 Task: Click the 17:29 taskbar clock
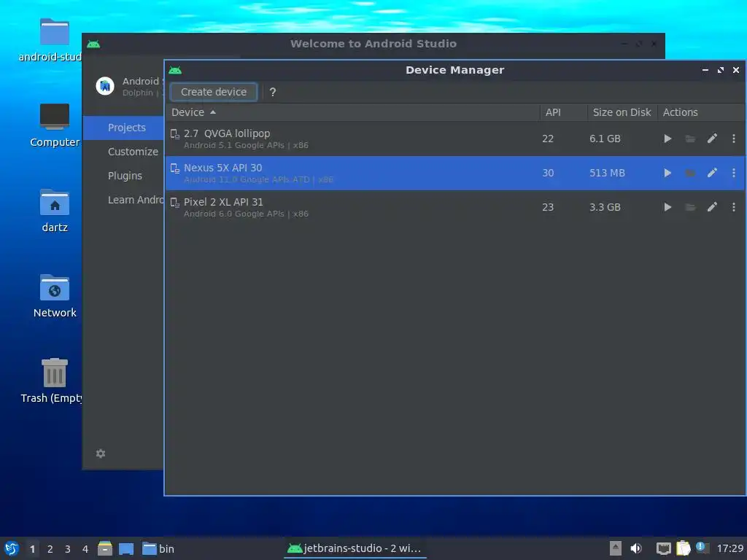click(729, 549)
